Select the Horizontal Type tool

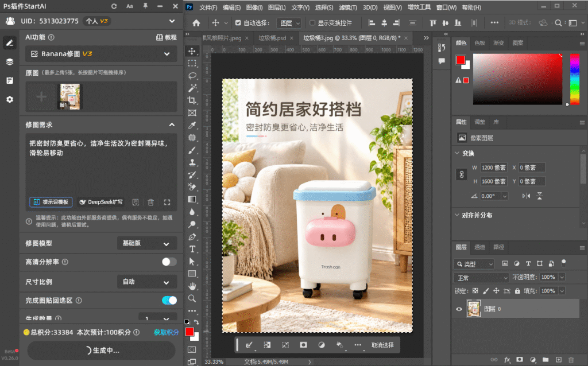(192, 249)
